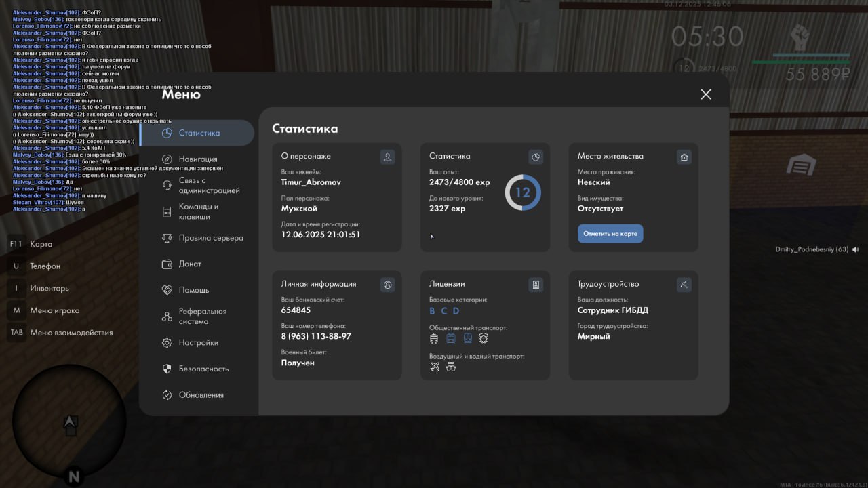
Task: Click the job title Сотрудник ГИБДД
Action: coord(613,310)
